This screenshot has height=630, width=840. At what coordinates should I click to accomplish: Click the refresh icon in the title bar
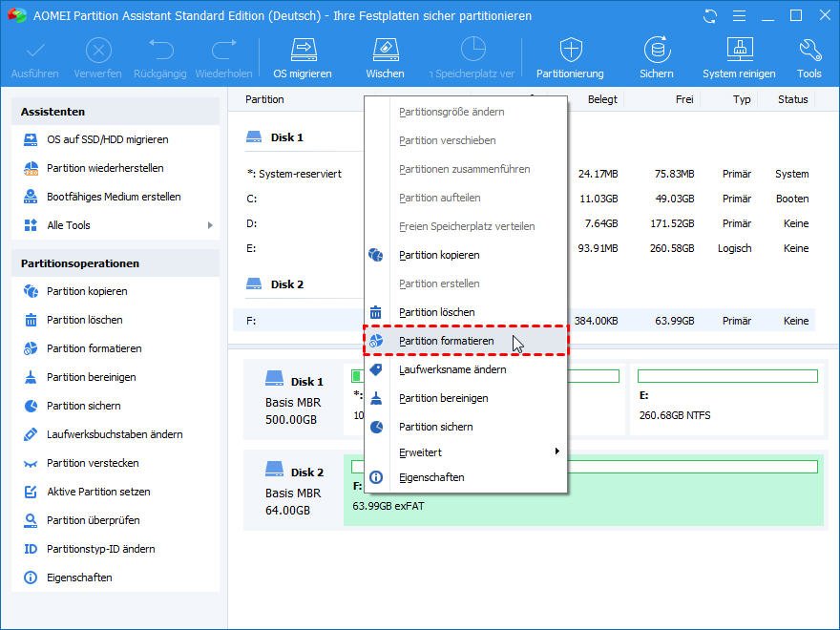pyautogui.click(x=710, y=16)
